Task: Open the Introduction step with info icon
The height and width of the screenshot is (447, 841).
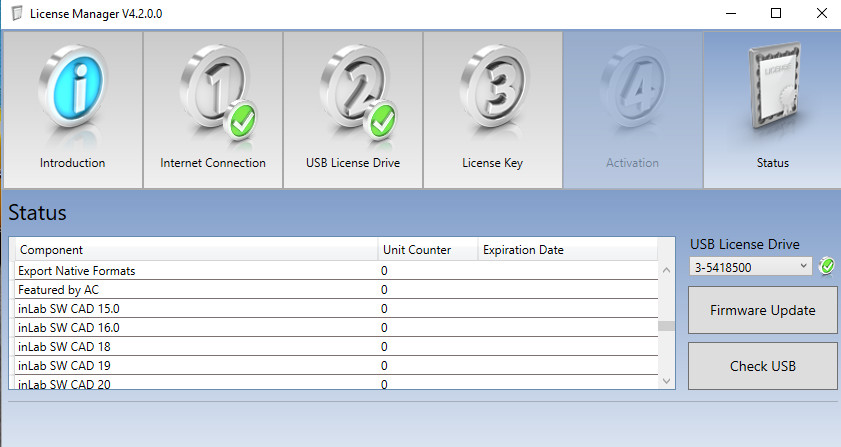Action: pos(72,110)
